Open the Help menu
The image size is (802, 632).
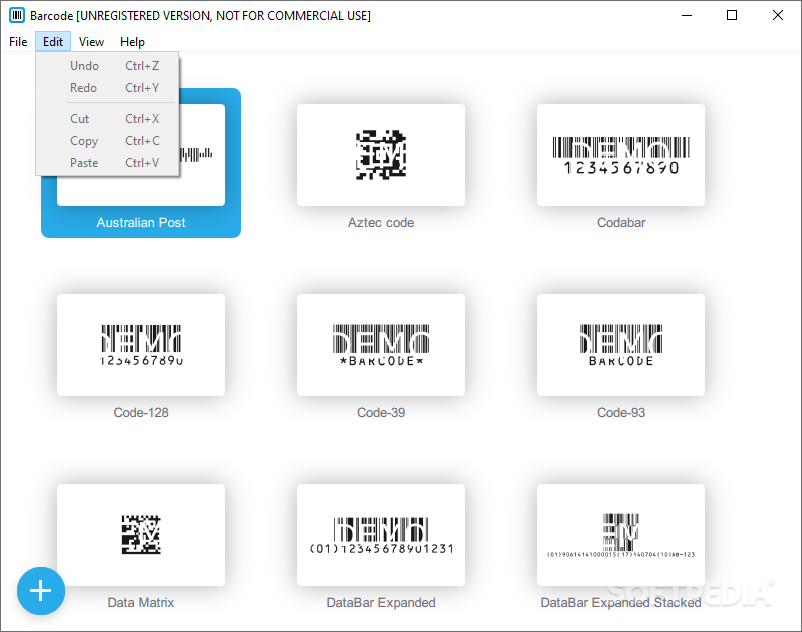coord(132,42)
